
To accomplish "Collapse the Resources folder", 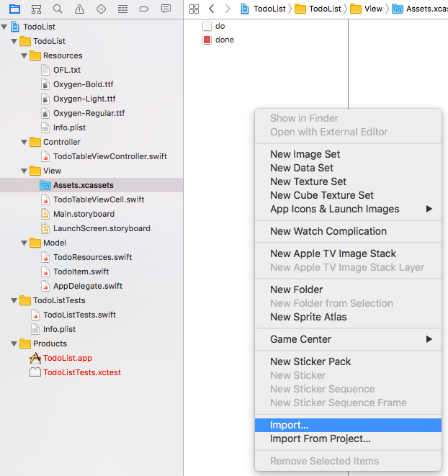I will [25, 55].
